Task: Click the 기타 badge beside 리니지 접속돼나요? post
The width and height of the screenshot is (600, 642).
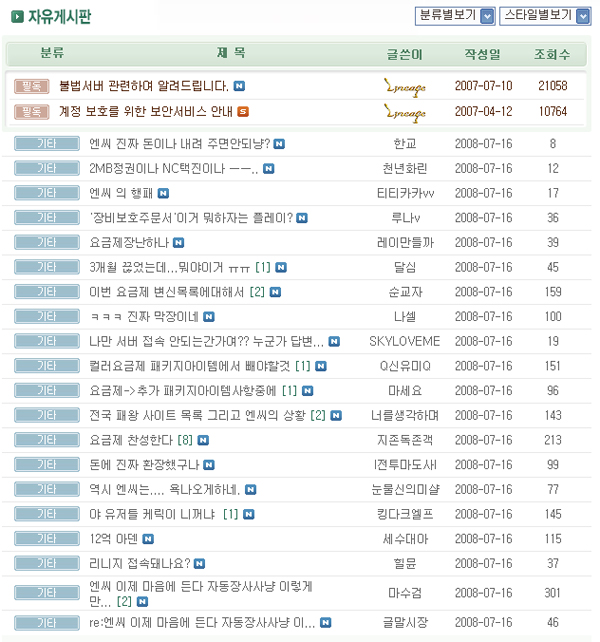Action: (x=46, y=562)
